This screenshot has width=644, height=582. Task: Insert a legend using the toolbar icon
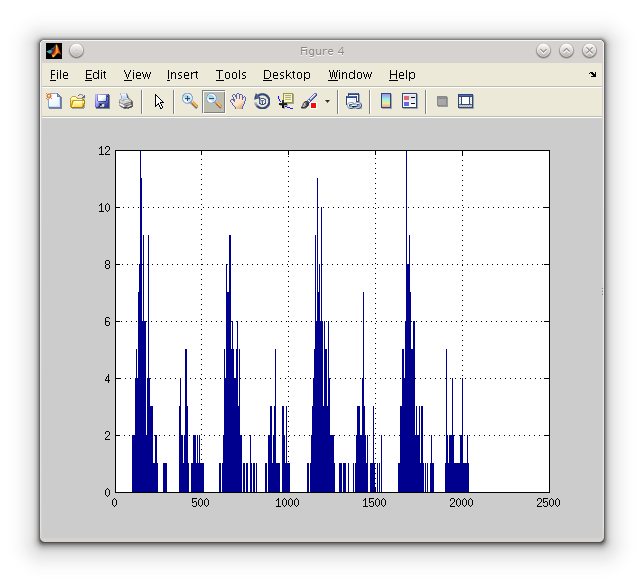tap(409, 101)
